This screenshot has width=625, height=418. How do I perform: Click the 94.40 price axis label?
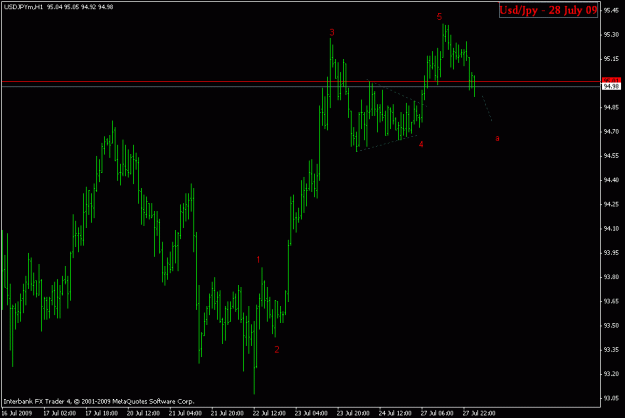[611, 180]
